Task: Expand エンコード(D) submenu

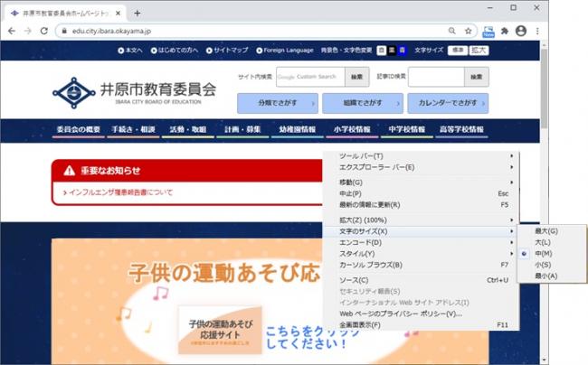Action: click(x=422, y=243)
